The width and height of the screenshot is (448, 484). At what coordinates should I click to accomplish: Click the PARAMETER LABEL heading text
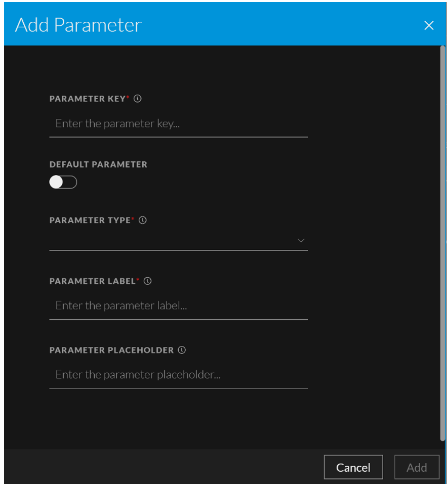point(92,281)
